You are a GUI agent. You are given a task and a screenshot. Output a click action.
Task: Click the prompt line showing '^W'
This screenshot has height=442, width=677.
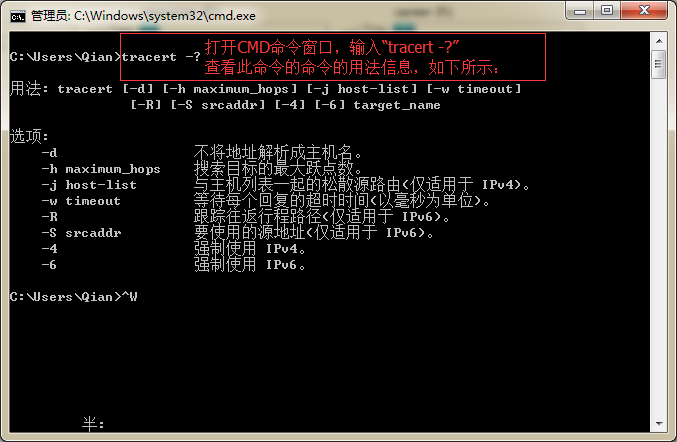pyautogui.click(x=73, y=297)
